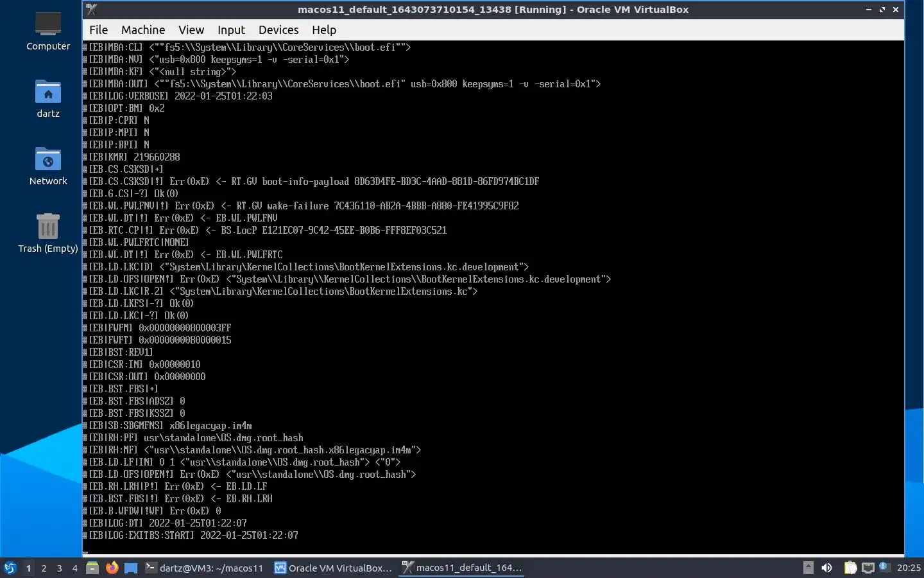Click the KMR 219660288 log line
The height and width of the screenshot is (578, 924).
click(x=132, y=157)
